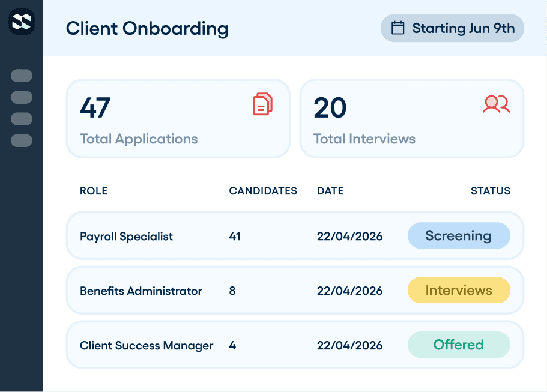Click the date 22/04/2026 in Client Success Manager row
This screenshot has height=392, width=547.
[x=349, y=345]
